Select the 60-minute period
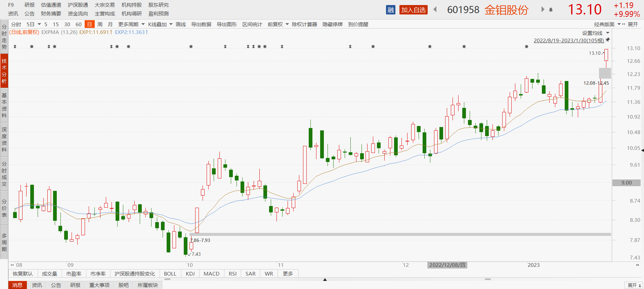Viewport: 644px width, 289px height. coord(79,24)
